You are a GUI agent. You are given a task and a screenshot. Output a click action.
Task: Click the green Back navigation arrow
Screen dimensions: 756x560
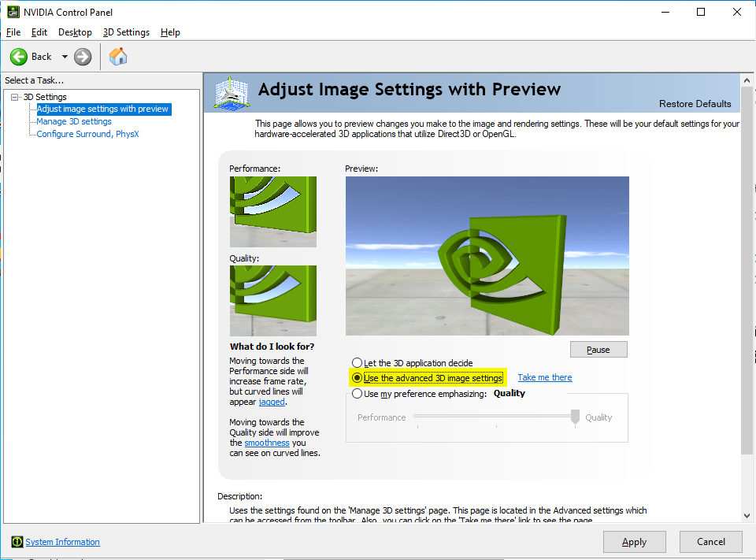coord(20,56)
